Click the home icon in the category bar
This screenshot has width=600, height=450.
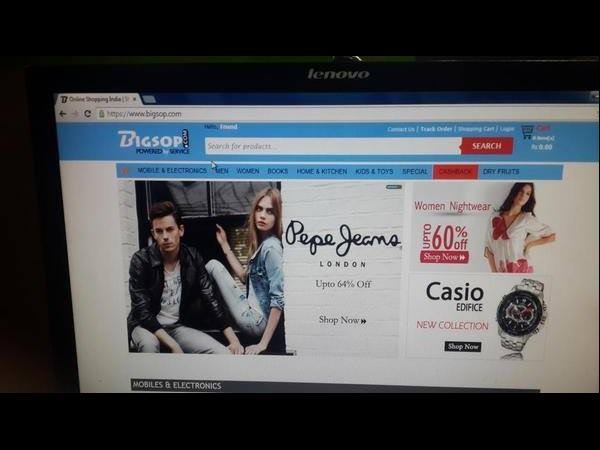coord(125,171)
